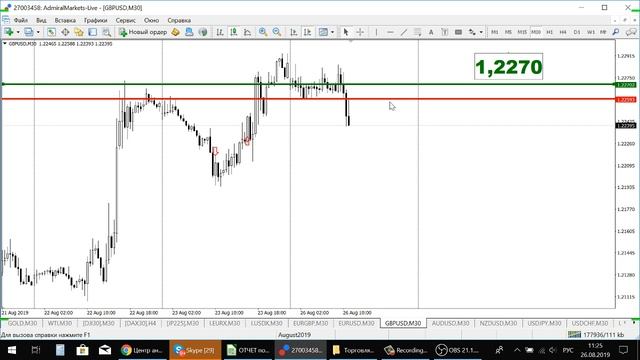Switch timeframe to W1
The width and height of the screenshot is (640, 360).
coord(591,32)
